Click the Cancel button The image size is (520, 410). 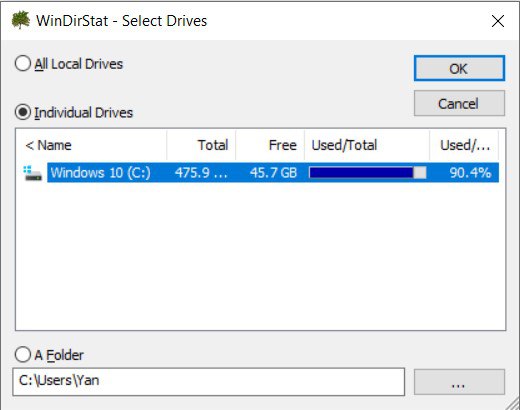tap(459, 103)
